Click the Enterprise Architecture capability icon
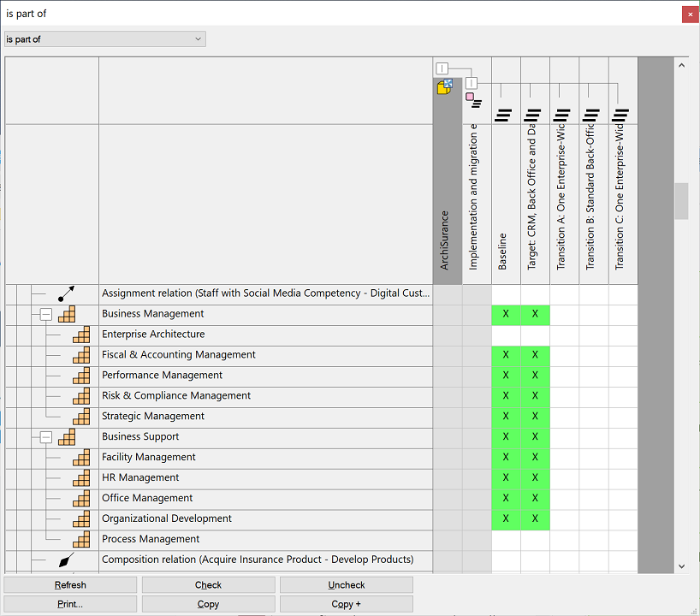Screen dimensions: 700x616 coord(81,335)
